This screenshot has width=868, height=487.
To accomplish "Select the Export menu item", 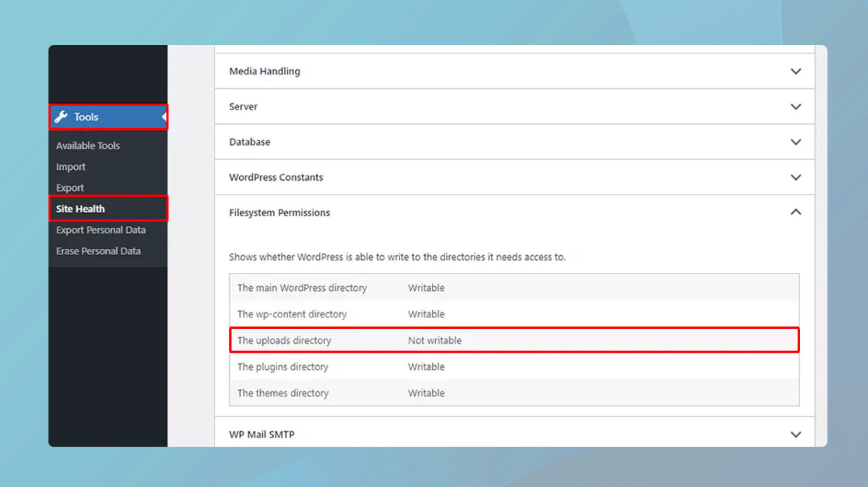I will coord(70,187).
